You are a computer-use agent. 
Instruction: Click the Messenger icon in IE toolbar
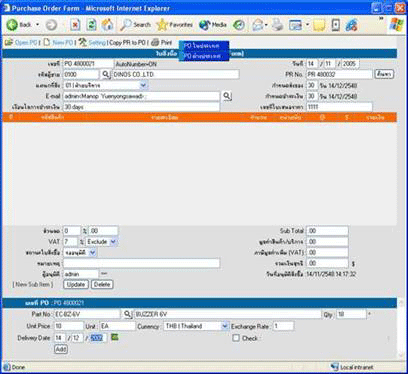[351, 25]
